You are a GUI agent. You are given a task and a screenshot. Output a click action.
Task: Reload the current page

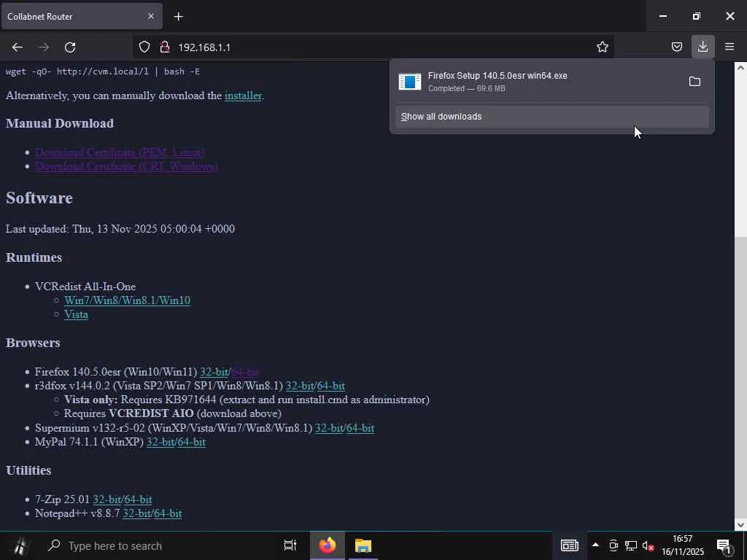[70, 47]
